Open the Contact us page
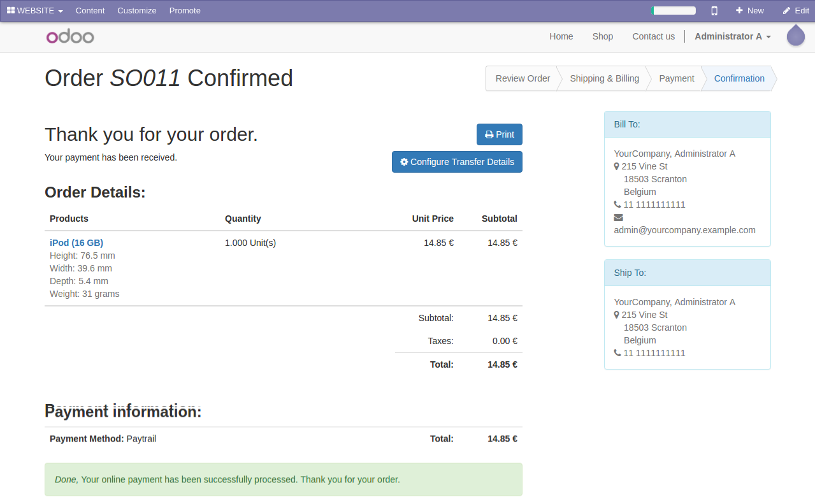The image size is (815, 504). 653,36
